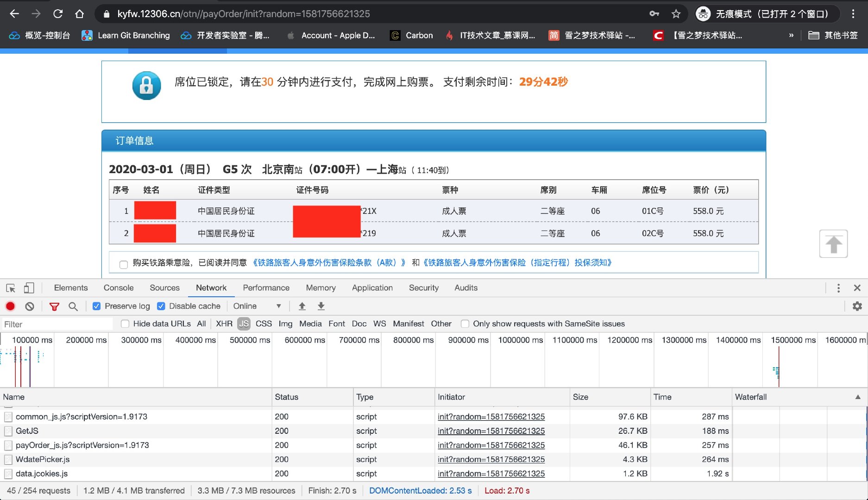This screenshot has height=500, width=868.
Task: Open the Performance panel tab
Action: [x=266, y=288]
